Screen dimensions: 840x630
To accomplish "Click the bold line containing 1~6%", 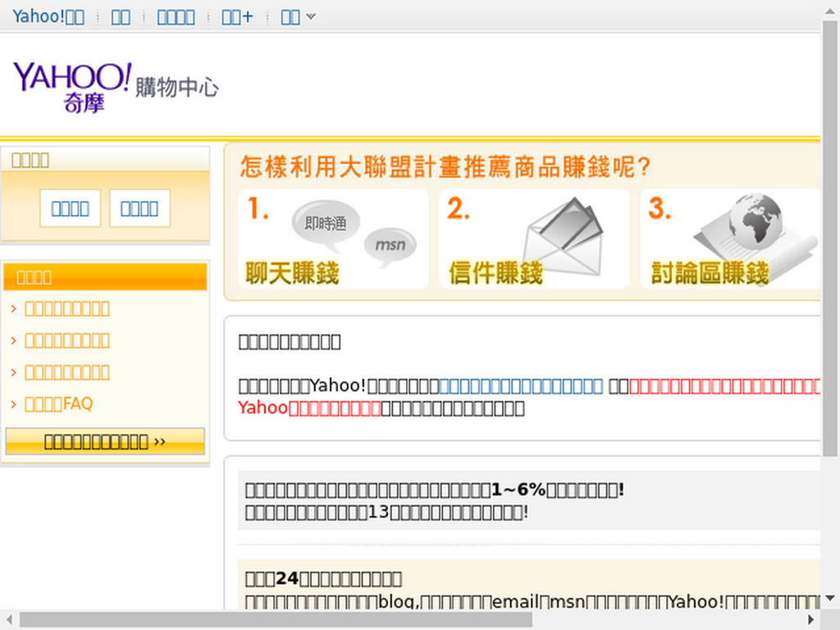I will (x=435, y=490).
